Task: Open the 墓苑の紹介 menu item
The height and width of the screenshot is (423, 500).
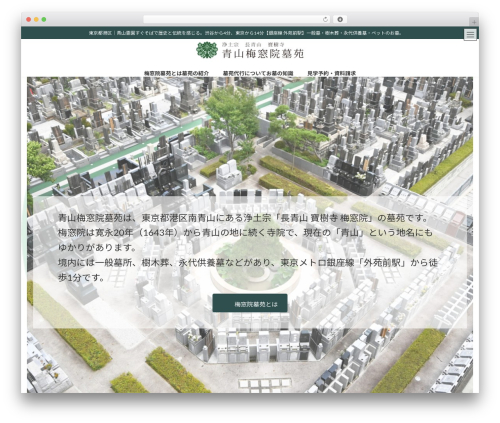Action: pos(194,73)
